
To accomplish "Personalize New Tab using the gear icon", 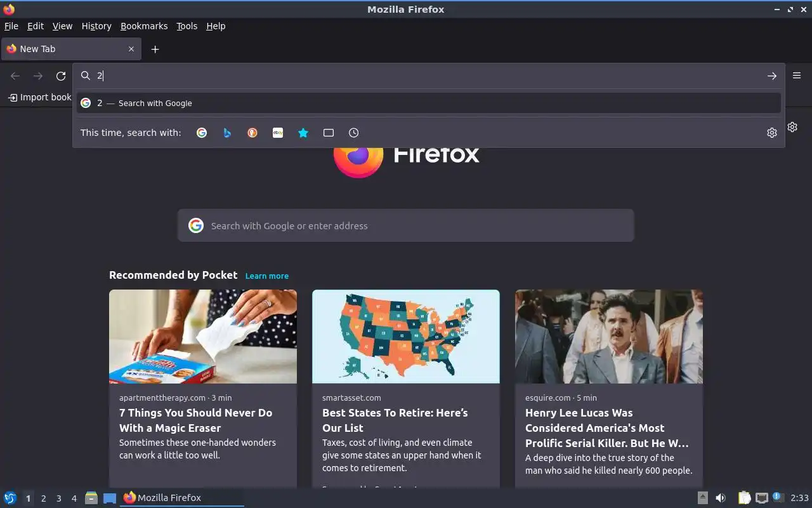I will [792, 127].
